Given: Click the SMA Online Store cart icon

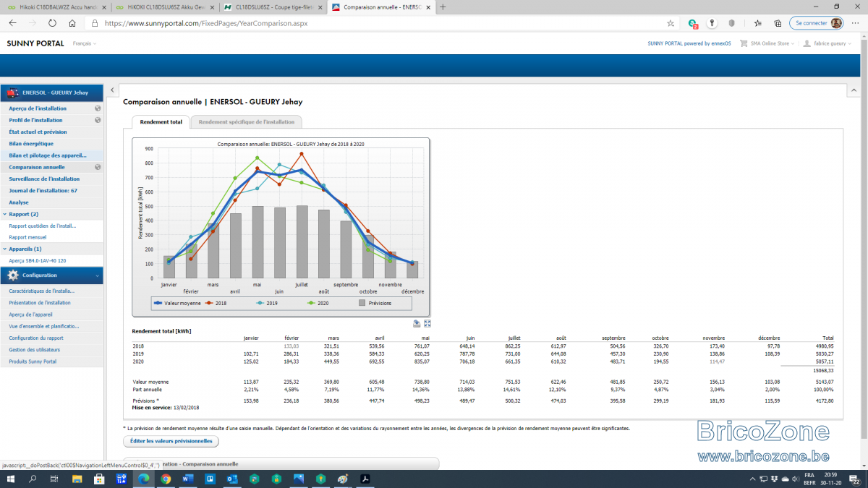Looking at the screenshot, I should coord(744,43).
